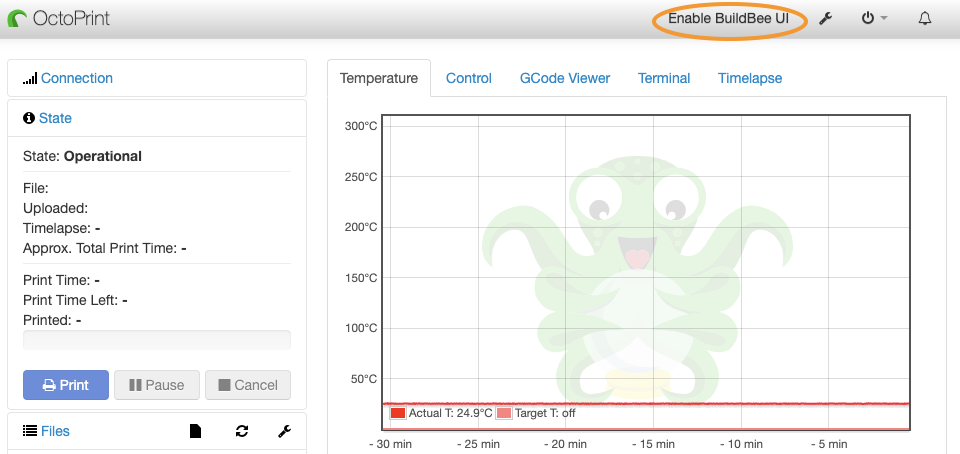Click the 'State: Operational' status text
The width and height of the screenshot is (960, 454).
point(82,156)
